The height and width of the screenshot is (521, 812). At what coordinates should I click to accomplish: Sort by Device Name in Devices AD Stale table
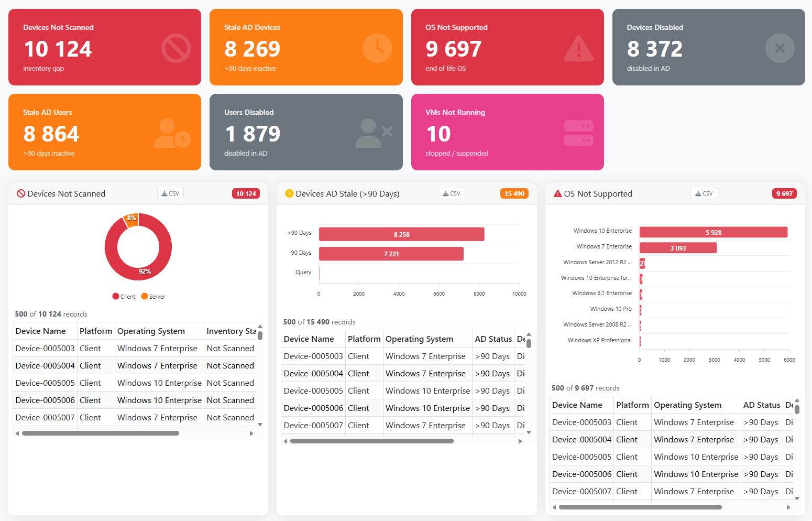click(x=313, y=339)
